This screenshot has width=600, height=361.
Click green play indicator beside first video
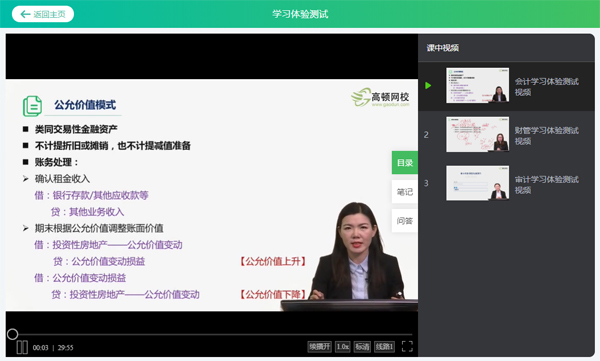(428, 85)
